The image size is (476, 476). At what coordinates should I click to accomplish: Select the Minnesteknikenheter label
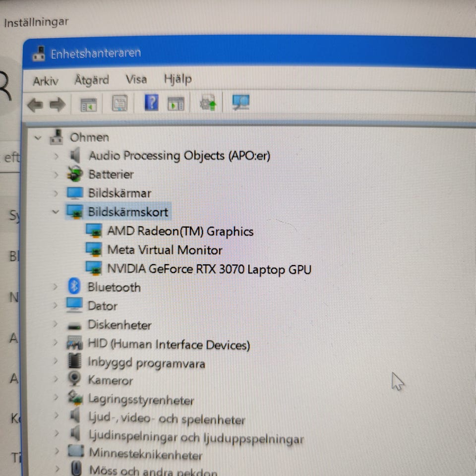click(x=146, y=455)
